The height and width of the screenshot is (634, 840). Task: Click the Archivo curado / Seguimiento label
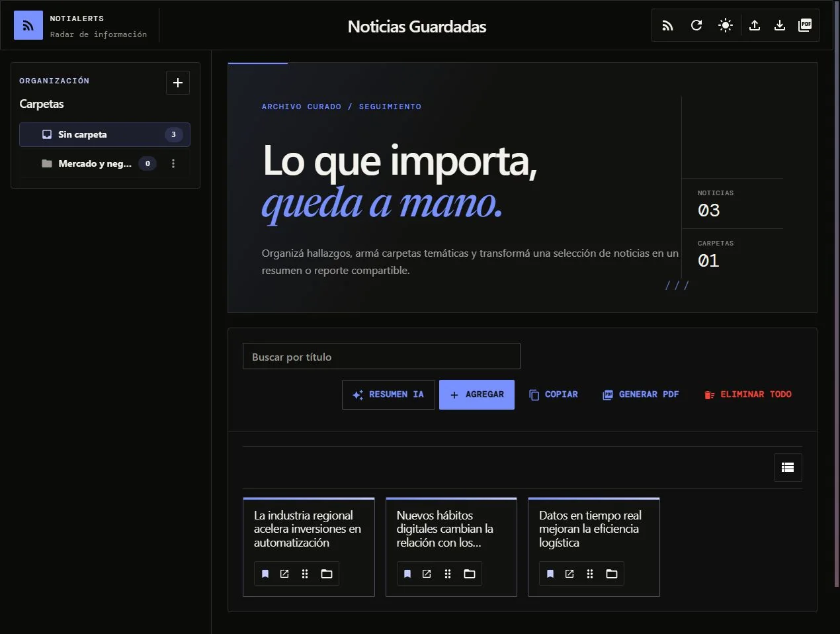tap(341, 107)
